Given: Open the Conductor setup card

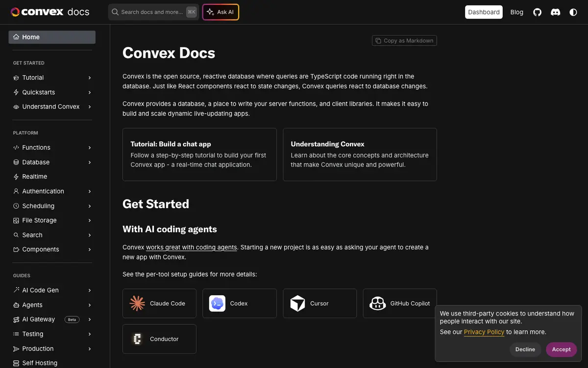Looking at the screenshot, I should click(x=159, y=339).
